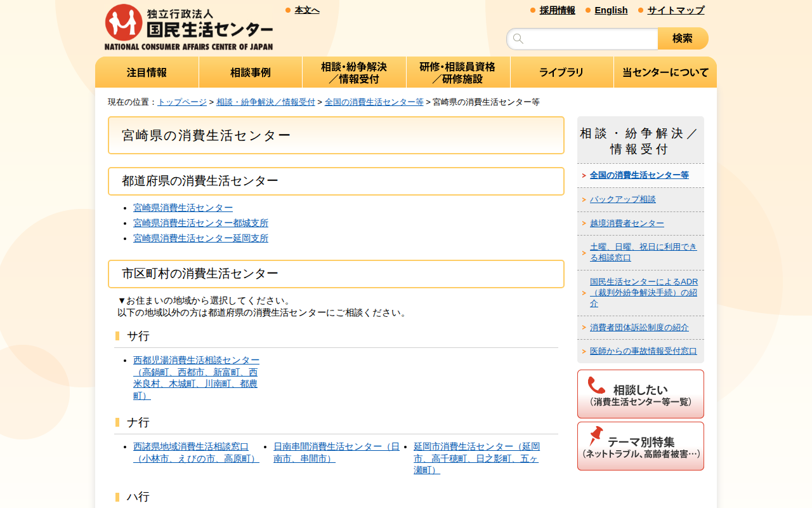812x508 pixels.
Task: Open the ライブラリ section
Action: pos(561,72)
